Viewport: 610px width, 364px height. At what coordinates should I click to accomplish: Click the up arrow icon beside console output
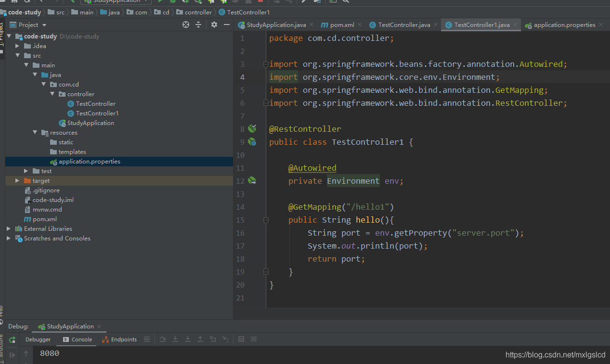pos(26,354)
